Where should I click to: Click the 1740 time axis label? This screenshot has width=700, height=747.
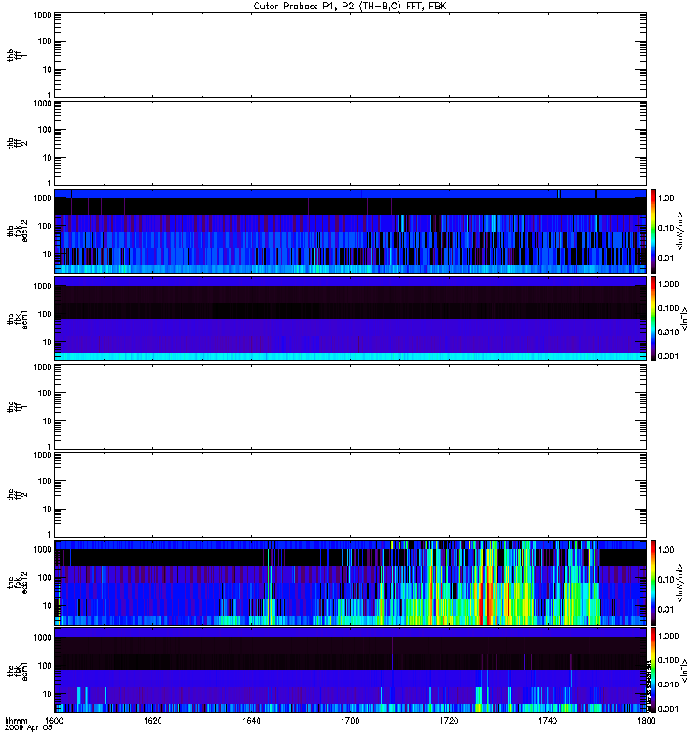[548, 720]
